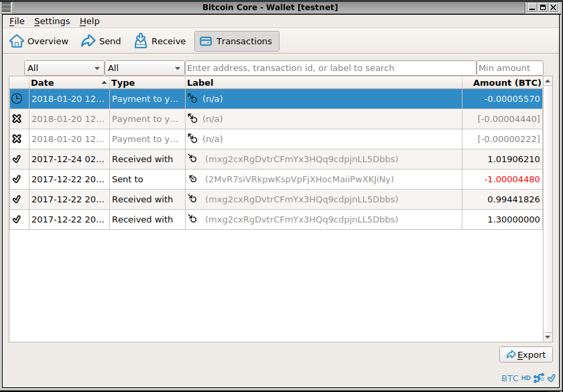Focus the address or label search field
Image resolution: width=563 pixels, height=392 pixels.
click(x=330, y=68)
